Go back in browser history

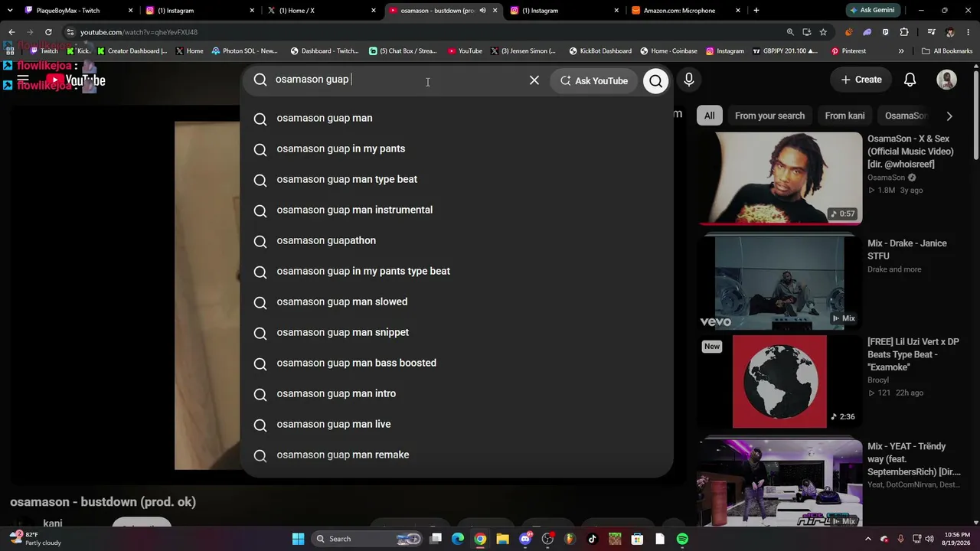click(11, 32)
